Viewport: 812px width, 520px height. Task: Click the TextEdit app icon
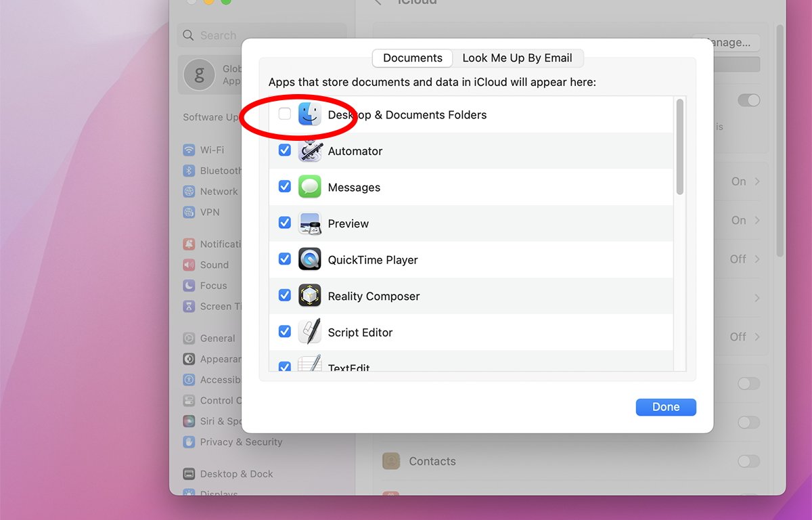pyautogui.click(x=310, y=364)
